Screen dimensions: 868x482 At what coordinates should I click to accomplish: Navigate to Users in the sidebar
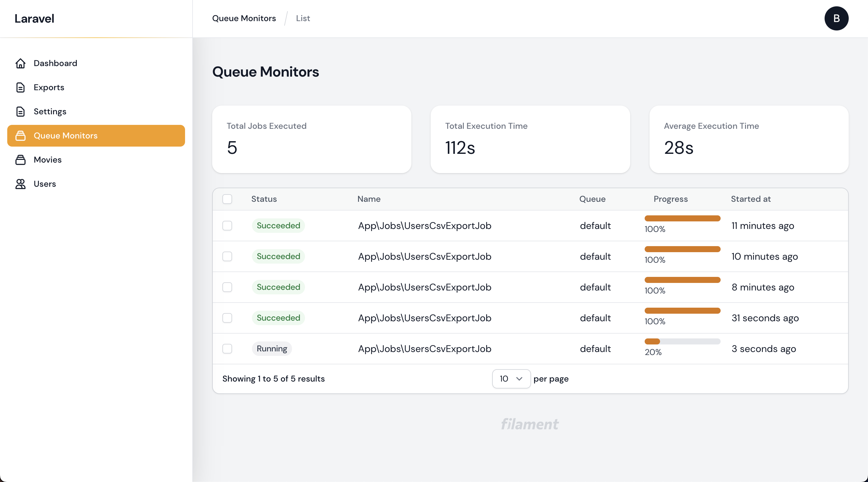[x=45, y=184]
